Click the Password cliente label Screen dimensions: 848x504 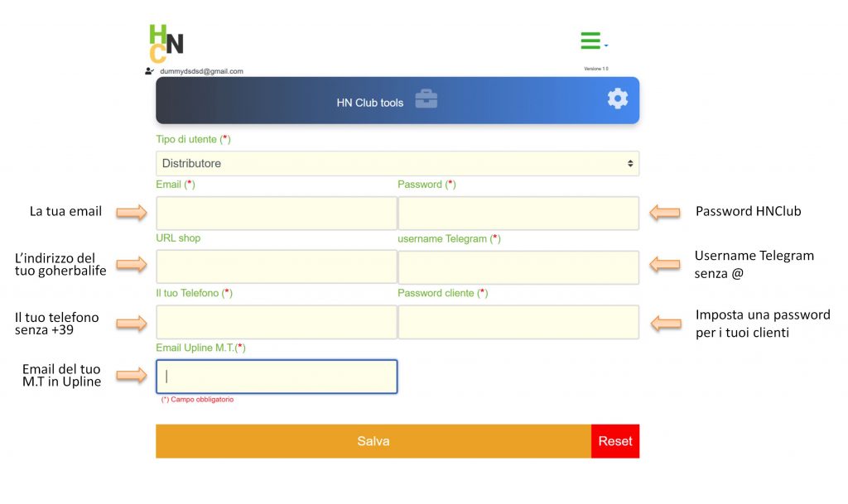tap(442, 293)
